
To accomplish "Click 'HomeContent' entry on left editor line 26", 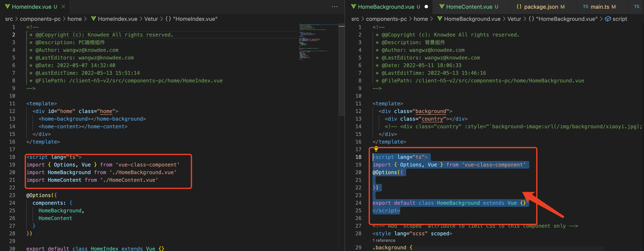I will (55, 218).
